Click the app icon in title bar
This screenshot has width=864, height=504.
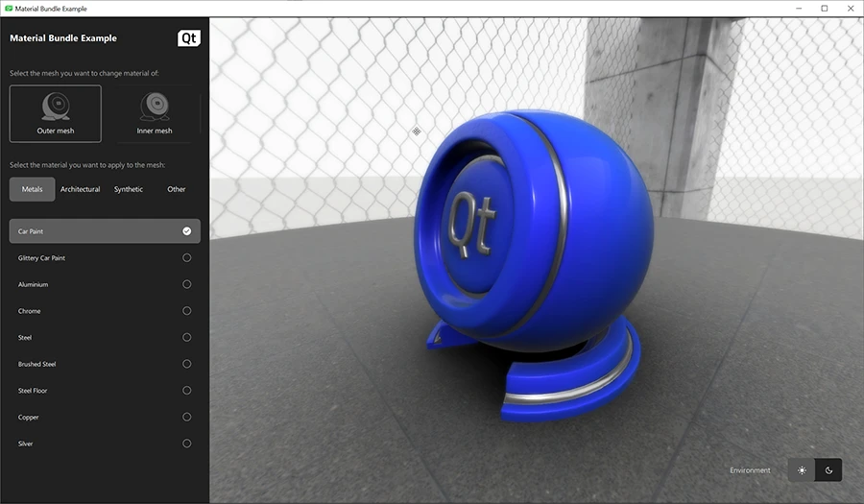coord(9,9)
